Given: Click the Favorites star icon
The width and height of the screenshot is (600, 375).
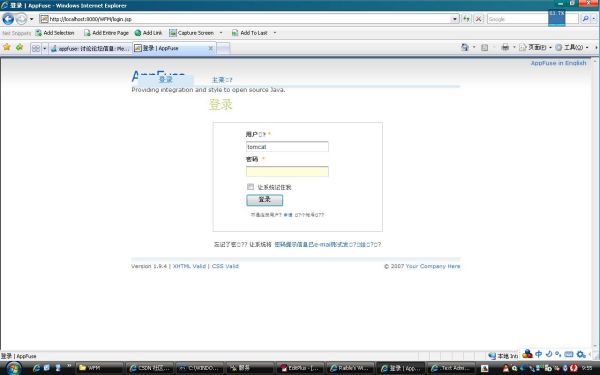Looking at the screenshot, I should tap(7, 47).
